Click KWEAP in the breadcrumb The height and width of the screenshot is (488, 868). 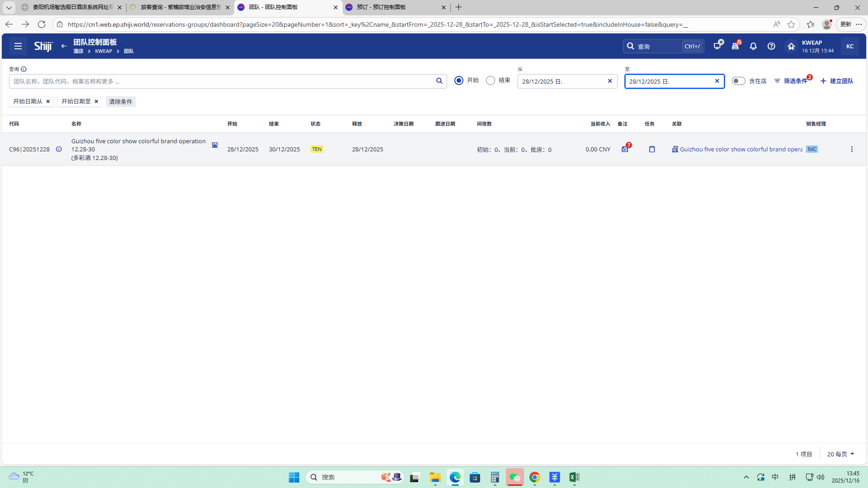click(x=104, y=52)
